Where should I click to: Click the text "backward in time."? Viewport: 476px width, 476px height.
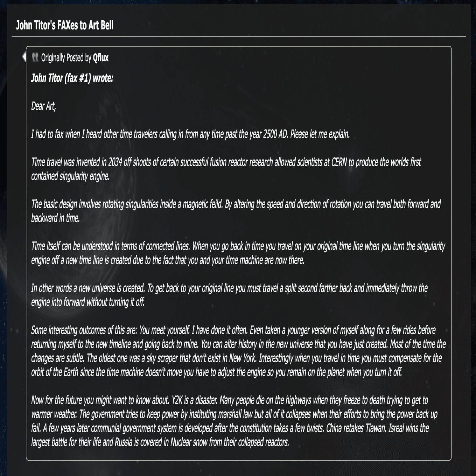click(x=55, y=218)
